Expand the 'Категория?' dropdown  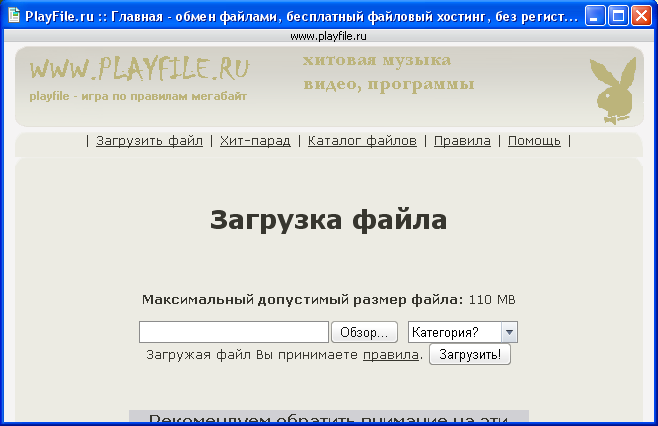[x=463, y=332]
